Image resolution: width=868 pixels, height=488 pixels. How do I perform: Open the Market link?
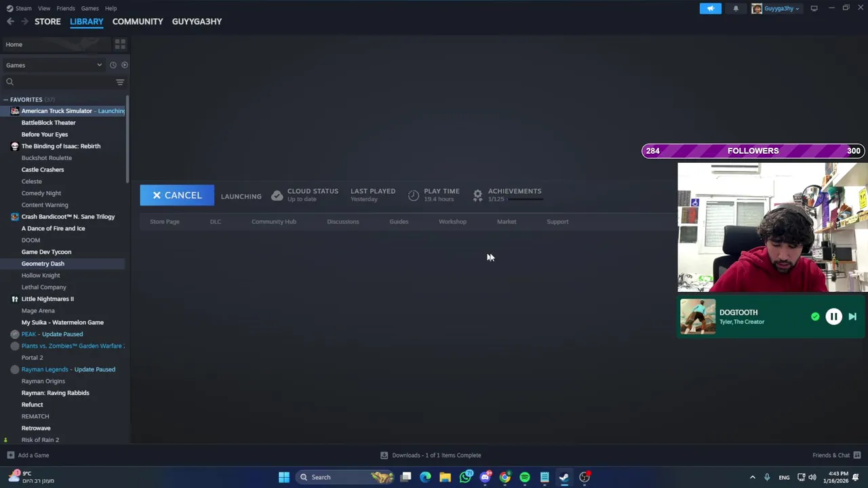[x=507, y=222]
